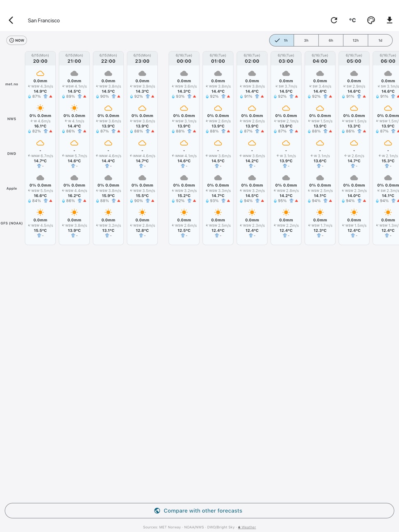Click met.no humidity droplet at 20:00
Image resolution: width=399 pixels, height=532 pixels.
29,97
